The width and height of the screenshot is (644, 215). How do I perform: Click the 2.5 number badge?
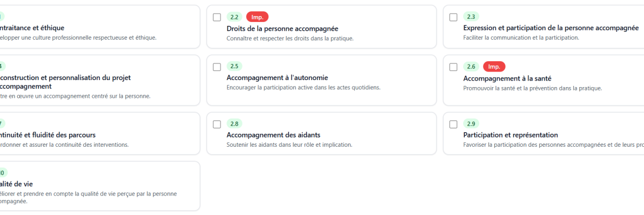235,67
